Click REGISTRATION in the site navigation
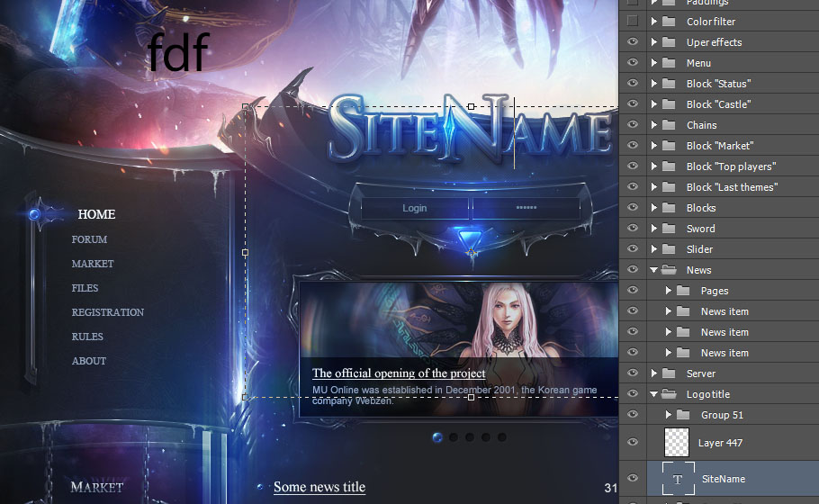The width and height of the screenshot is (819, 504). [108, 312]
